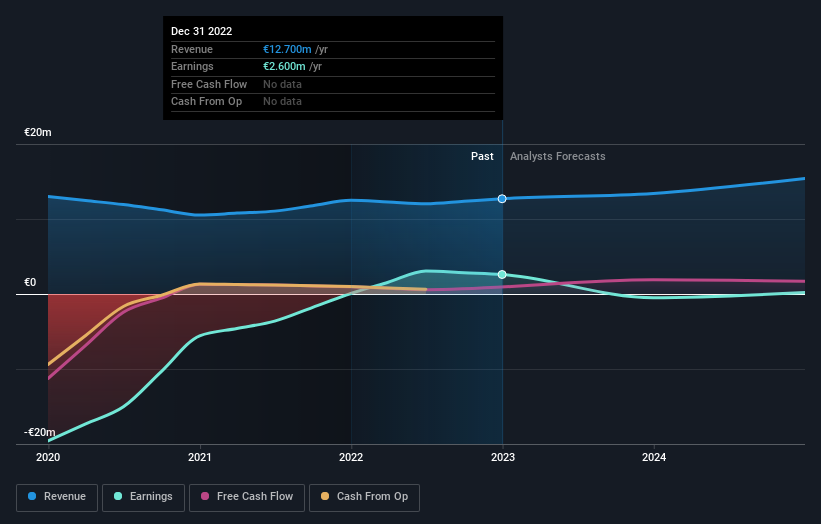The image size is (821, 524).
Task: Click the Revenue tooltip row label
Action: [192, 49]
